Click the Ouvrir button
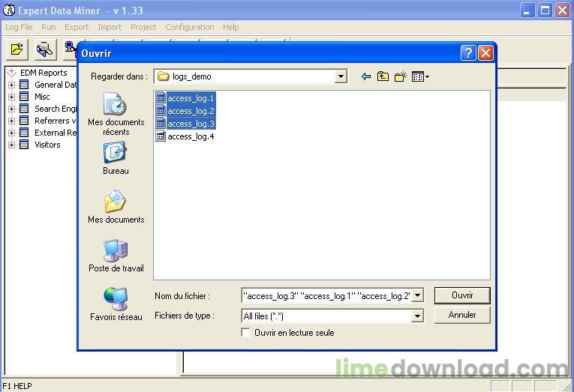Viewport: 574px width, 392px height. (x=462, y=295)
